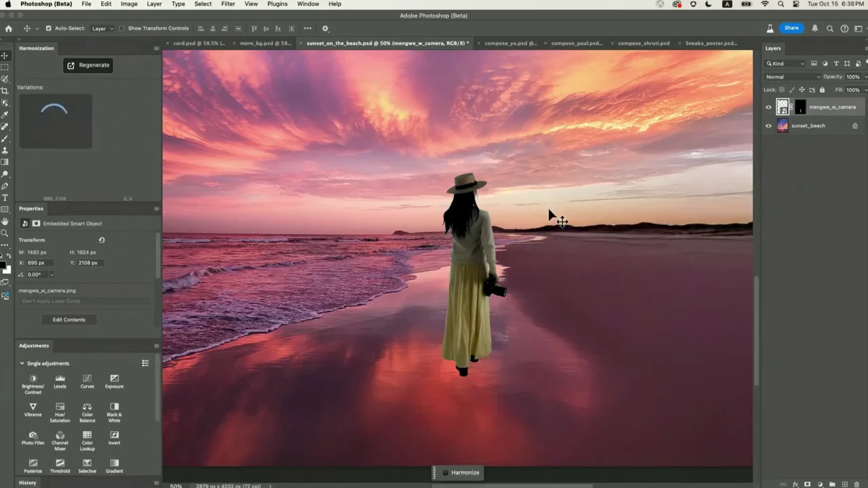Add Curves adjustment
The width and height of the screenshot is (868, 488).
[87, 382]
